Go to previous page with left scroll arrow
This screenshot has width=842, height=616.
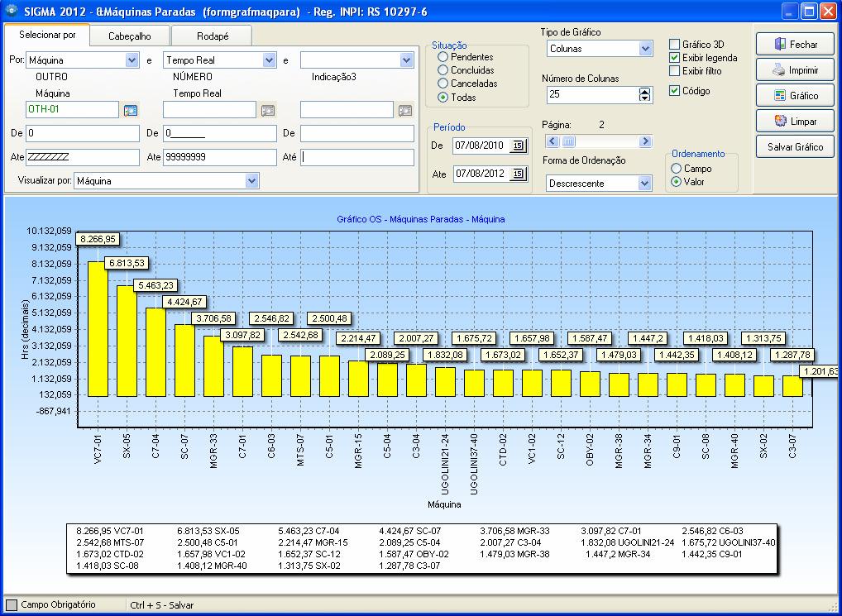click(x=553, y=141)
